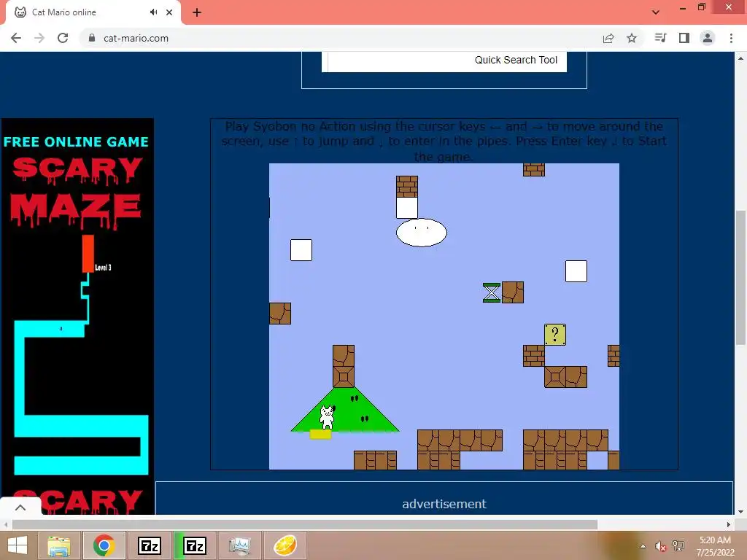The height and width of the screenshot is (560, 747).
Task: Click the white block near the left edge
Action: pyautogui.click(x=301, y=250)
